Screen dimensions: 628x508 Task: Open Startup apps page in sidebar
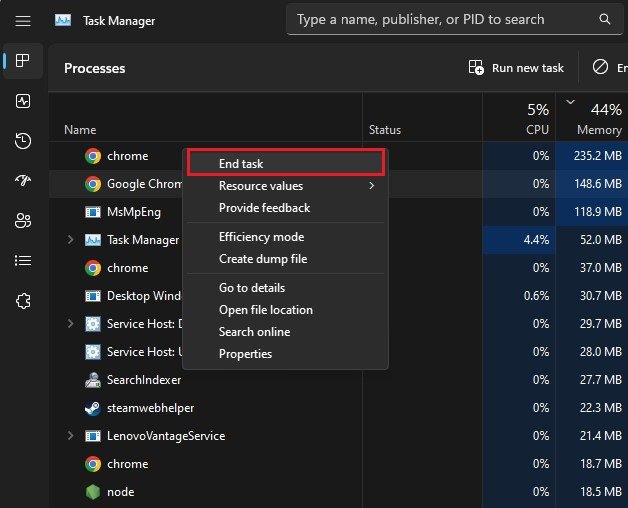23,180
